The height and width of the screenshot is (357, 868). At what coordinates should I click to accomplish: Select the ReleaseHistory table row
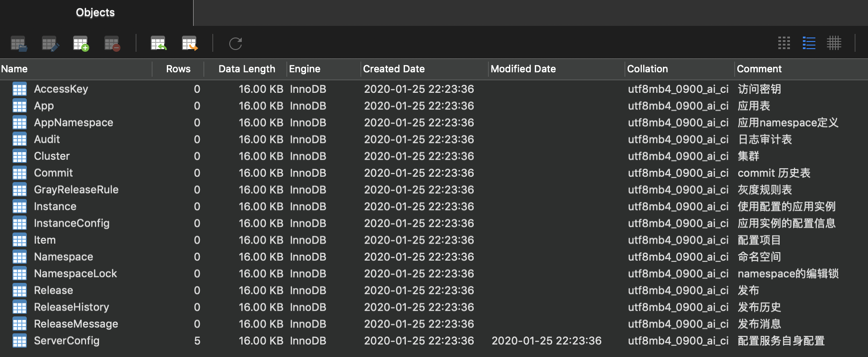(x=71, y=307)
